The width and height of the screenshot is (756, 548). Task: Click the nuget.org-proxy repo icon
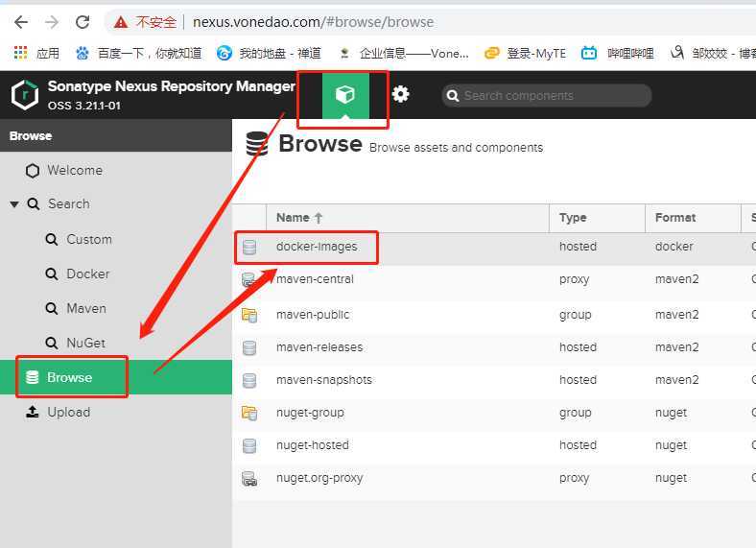pyautogui.click(x=249, y=479)
